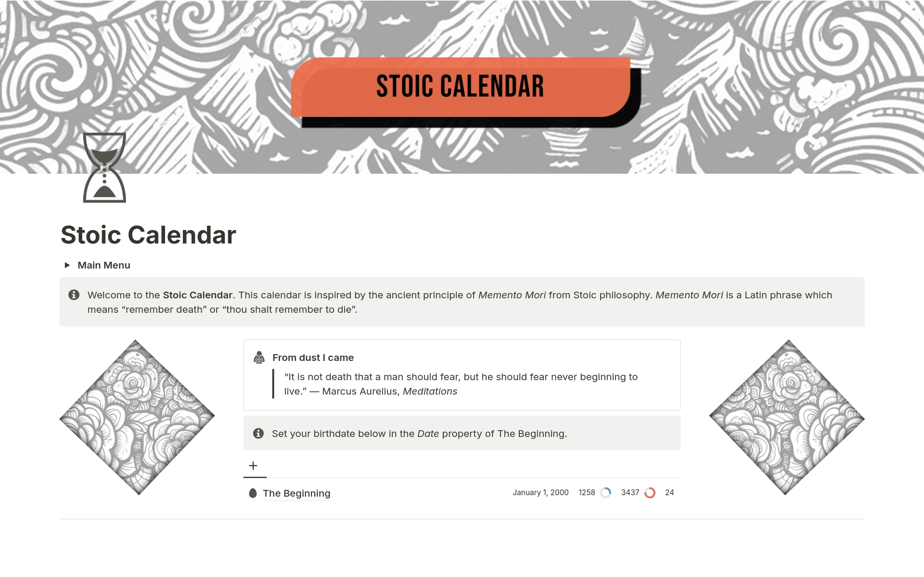Click the right diamond floral image
The image size is (924, 577).
787,417
